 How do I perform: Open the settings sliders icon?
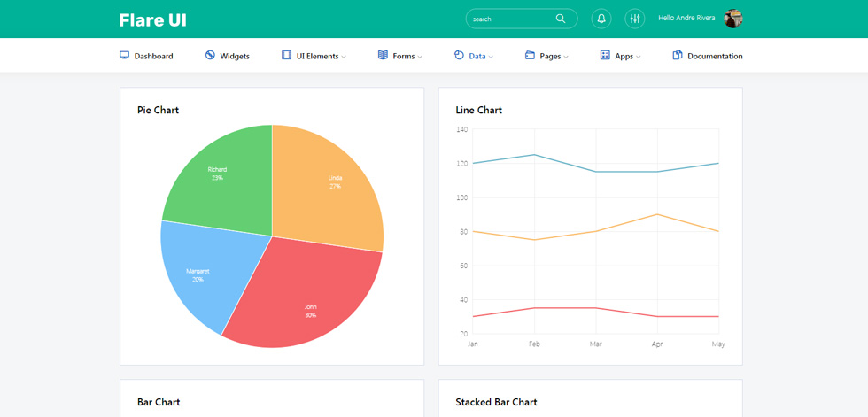point(635,19)
